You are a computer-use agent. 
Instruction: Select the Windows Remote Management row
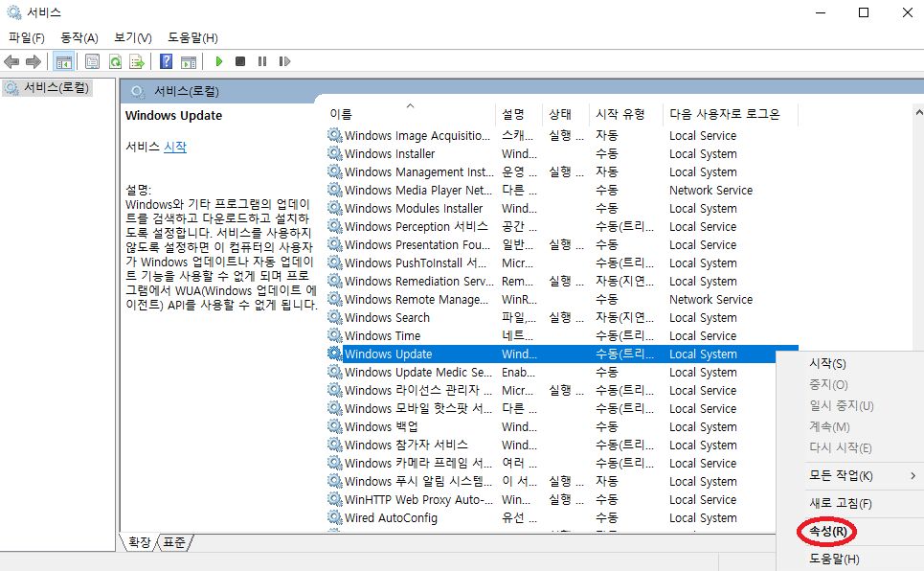[x=562, y=299]
